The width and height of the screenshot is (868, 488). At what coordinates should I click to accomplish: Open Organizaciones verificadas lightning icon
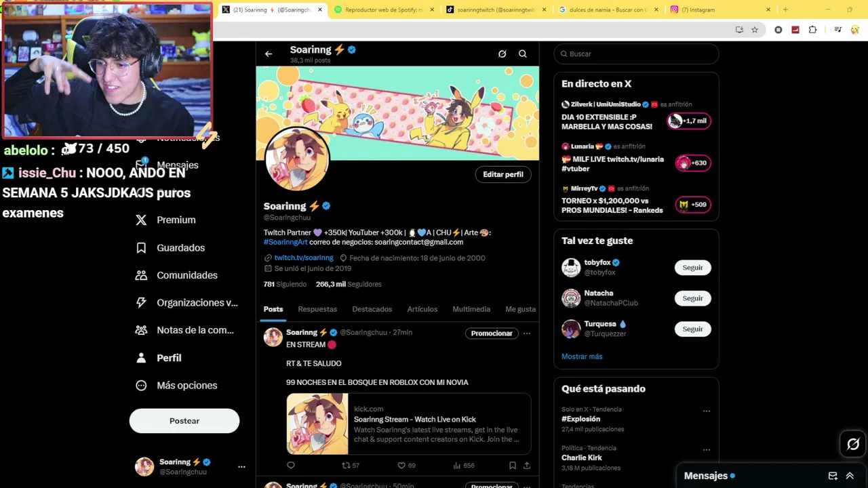141,303
